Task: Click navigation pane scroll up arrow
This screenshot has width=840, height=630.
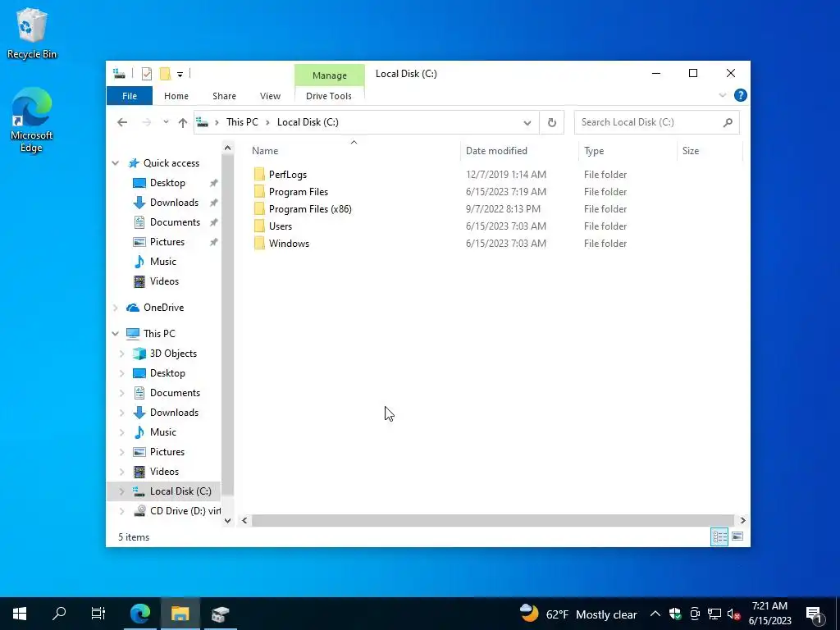Action: point(228,148)
